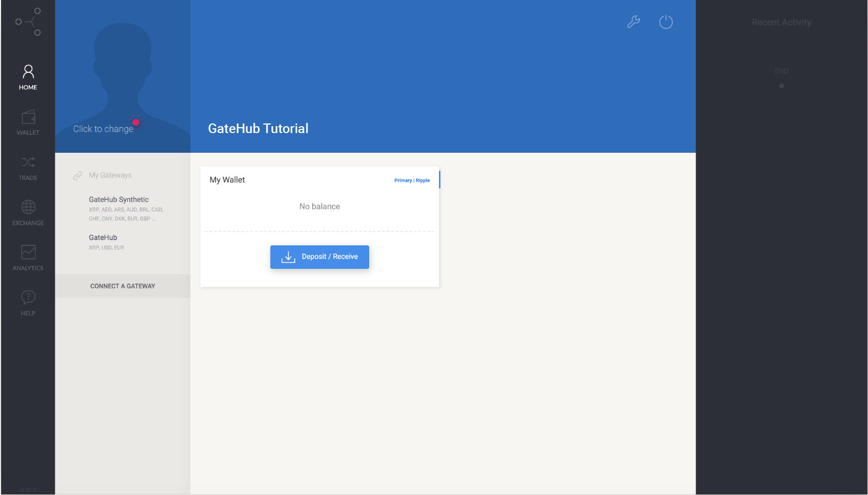The height and width of the screenshot is (495, 868).
Task: Click the profile avatar to change picture
Action: coord(123,77)
